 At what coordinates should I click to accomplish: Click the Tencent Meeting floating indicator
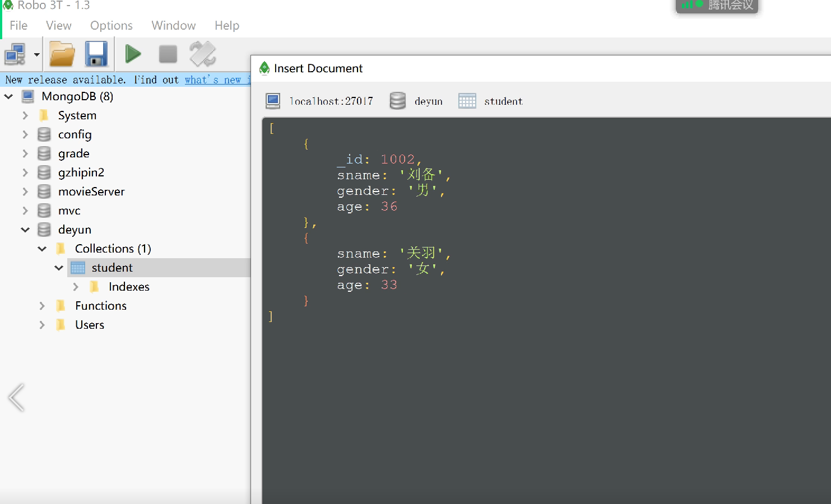click(x=717, y=5)
